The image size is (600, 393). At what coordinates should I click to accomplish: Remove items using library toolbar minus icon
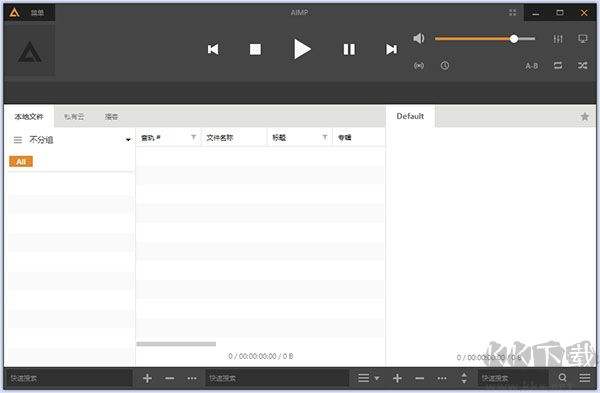pos(170,378)
